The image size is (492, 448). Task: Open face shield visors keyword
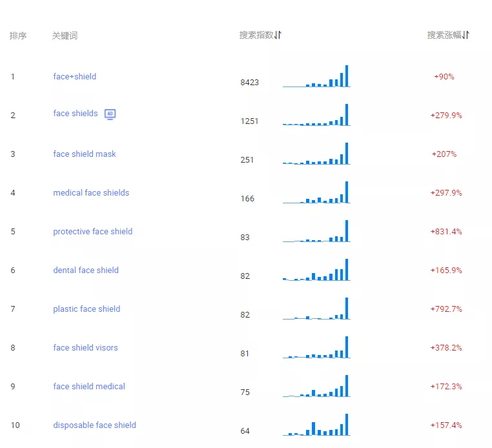(85, 347)
